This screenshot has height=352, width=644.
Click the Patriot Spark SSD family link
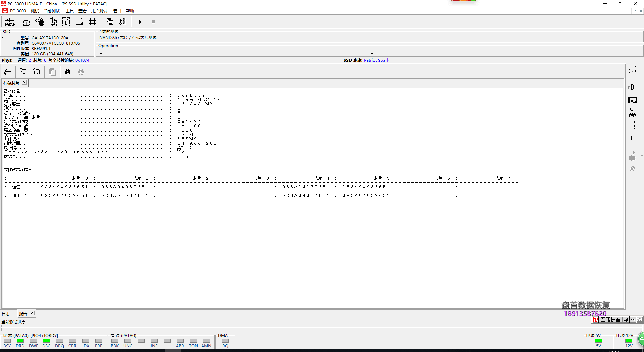376,60
